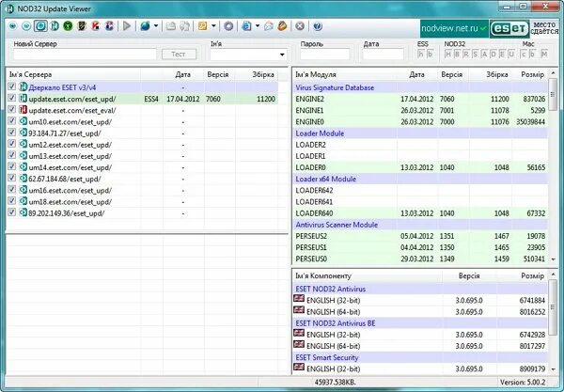Screen dimensions: 564x392
Task: Select the PERSEUS1 module row
Action: [x=420, y=247]
